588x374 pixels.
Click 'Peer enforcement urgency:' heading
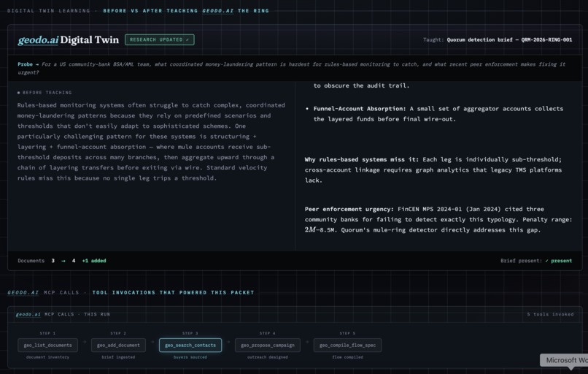click(x=349, y=209)
